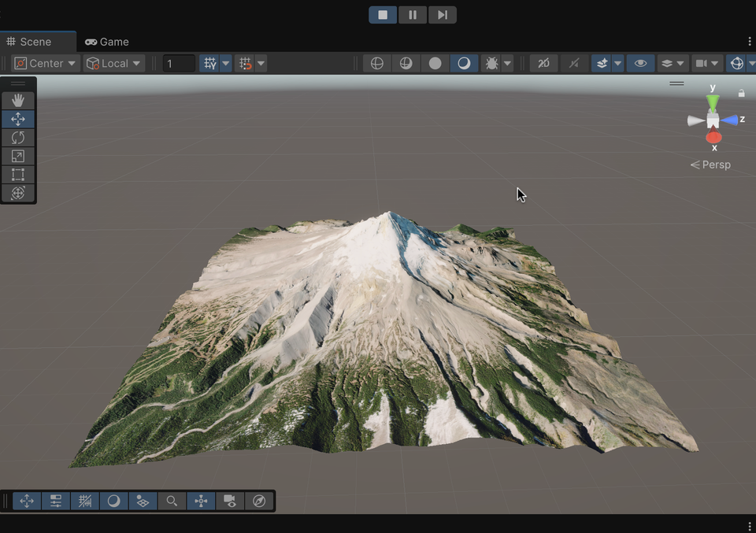Select the Rotate tool

click(x=18, y=138)
